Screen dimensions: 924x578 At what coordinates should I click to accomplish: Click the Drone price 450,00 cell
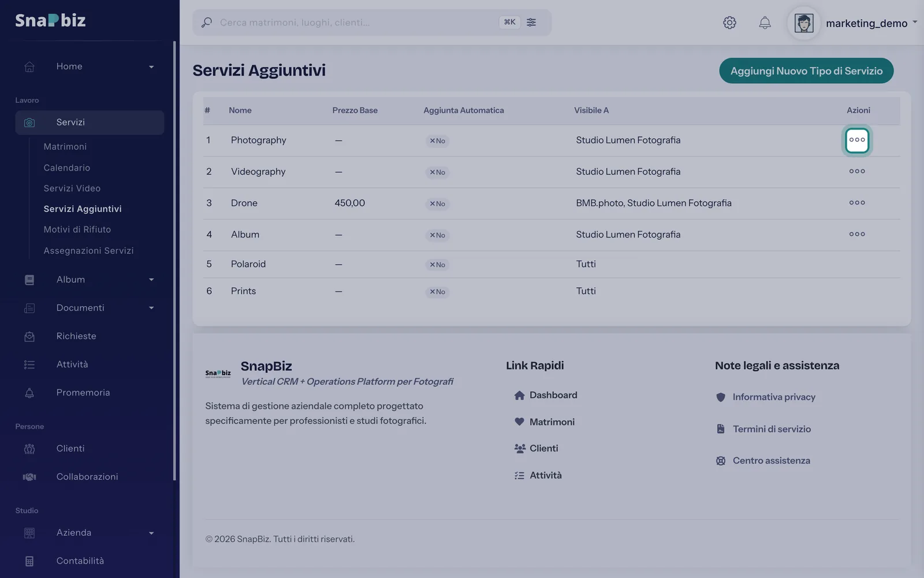pyautogui.click(x=350, y=203)
